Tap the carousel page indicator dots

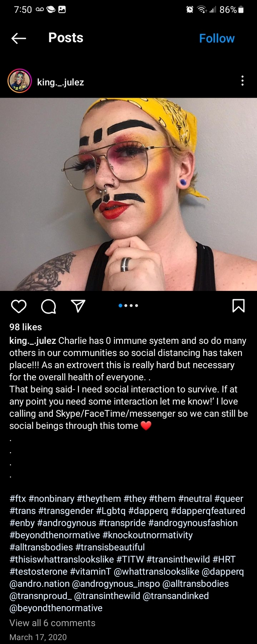pyautogui.click(x=128, y=306)
